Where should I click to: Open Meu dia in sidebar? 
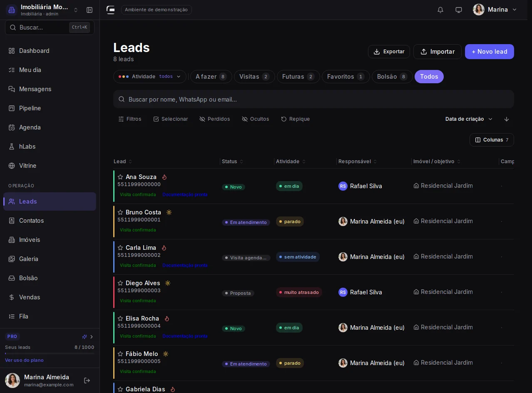(50, 70)
